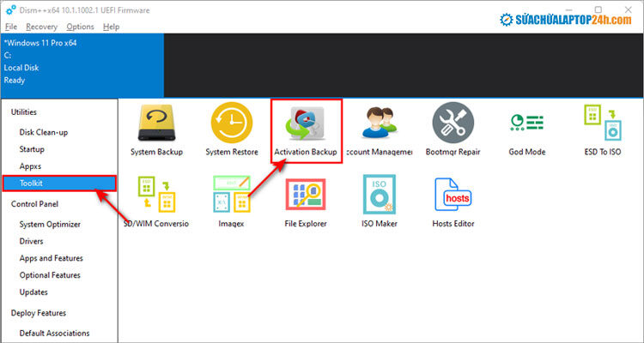Screen dimensions: 644x343
Task: Open the File menu
Action: coord(11,27)
